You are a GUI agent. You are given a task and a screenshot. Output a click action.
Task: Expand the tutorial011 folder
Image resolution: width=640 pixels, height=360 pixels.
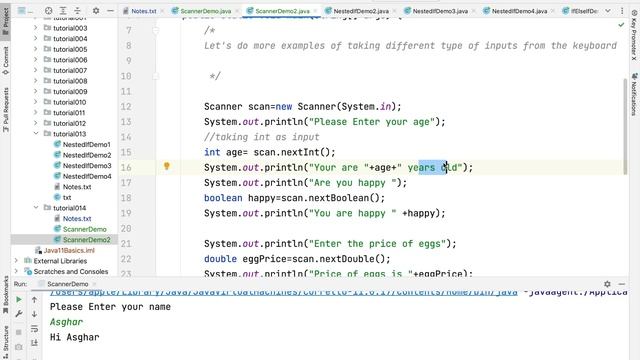tap(36, 113)
